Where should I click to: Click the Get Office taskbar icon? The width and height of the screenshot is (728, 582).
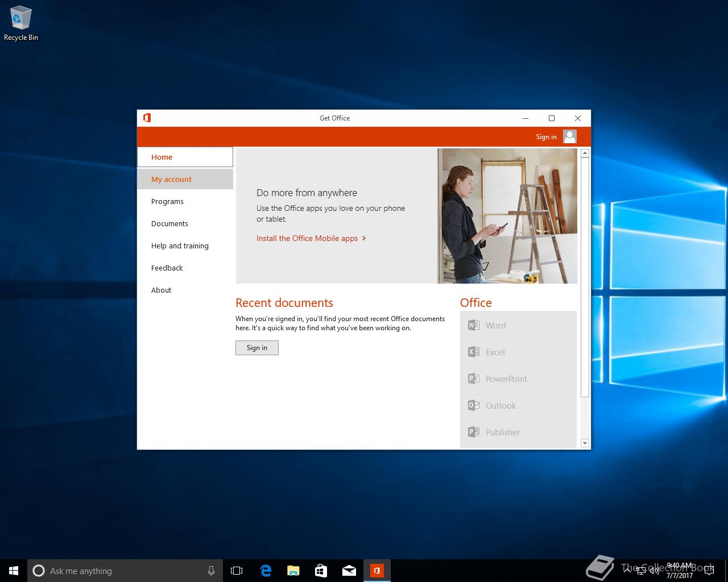coord(377,571)
